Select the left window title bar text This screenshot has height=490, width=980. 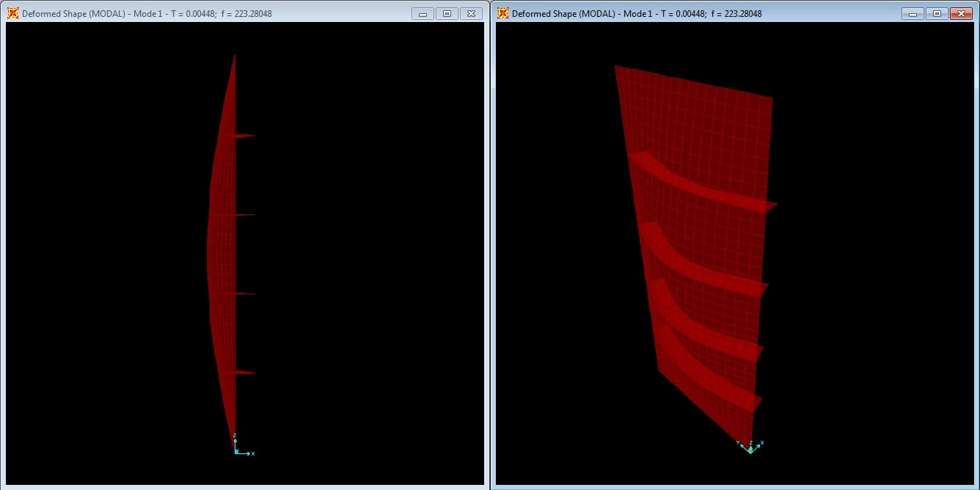(x=147, y=13)
